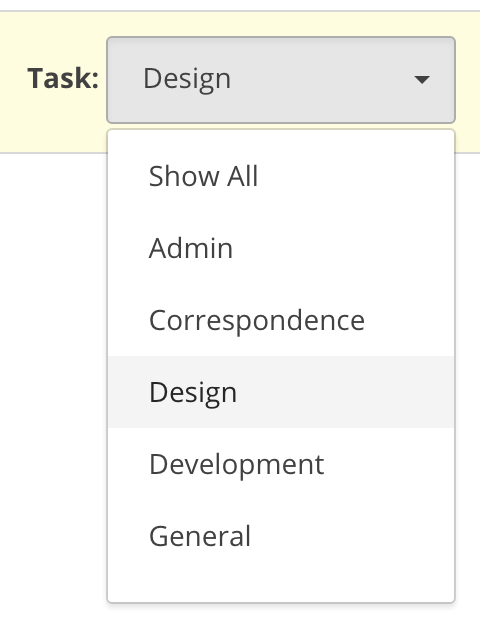The height and width of the screenshot is (628, 480).
Task: Toggle the task list with the triangle
Action: coord(422,80)
